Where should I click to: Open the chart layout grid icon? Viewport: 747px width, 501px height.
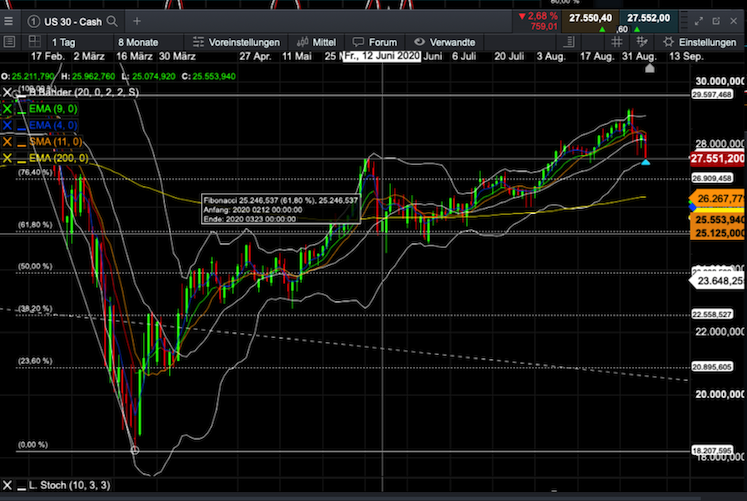pyautogui.click(x=34, y=42)
